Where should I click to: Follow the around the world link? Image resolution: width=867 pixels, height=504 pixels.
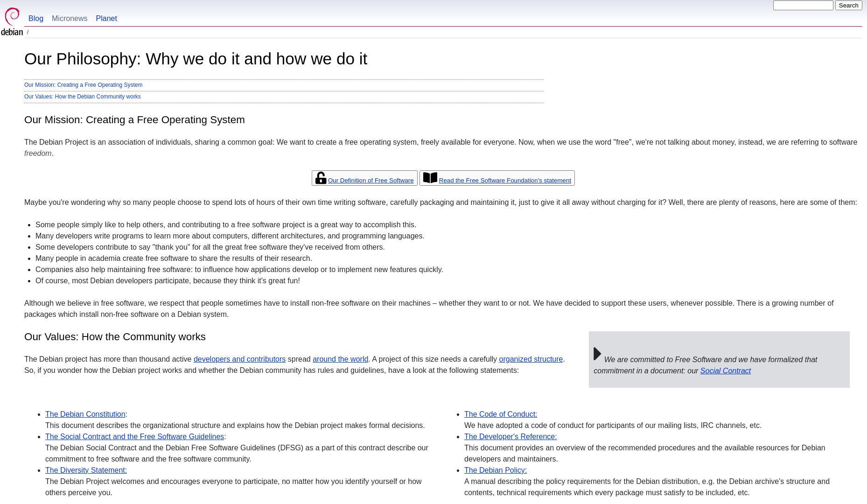340,359
